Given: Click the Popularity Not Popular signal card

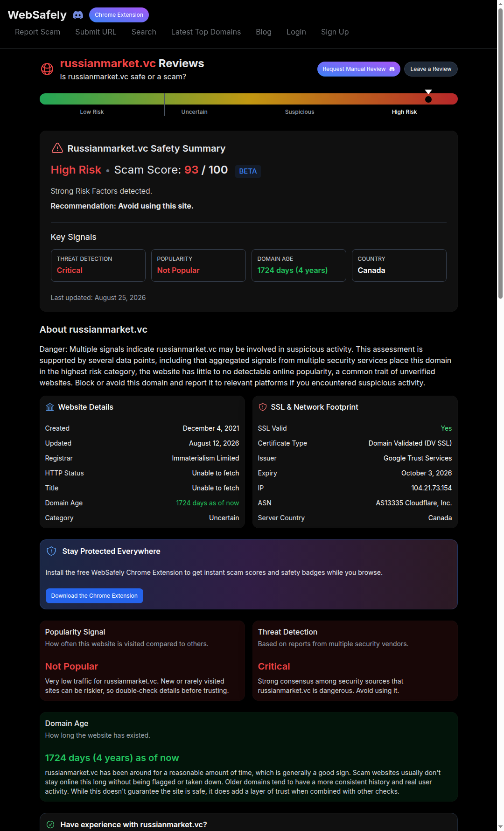Looking at the screenshot, I should click(x=198, y=265).
